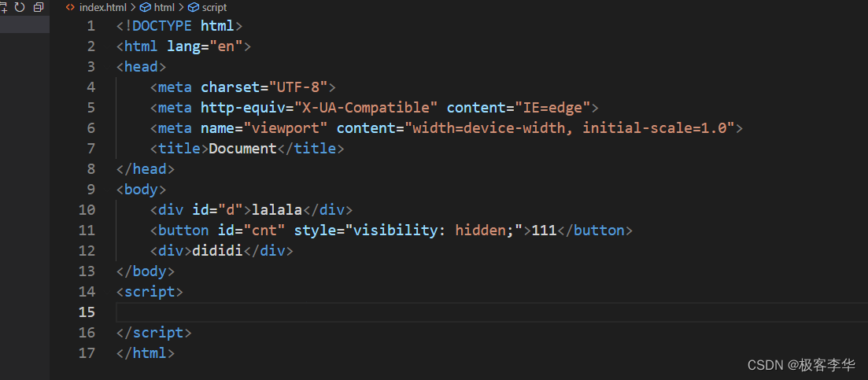Click the html symbol cube icon in breadcrumb

click(146, 7)
